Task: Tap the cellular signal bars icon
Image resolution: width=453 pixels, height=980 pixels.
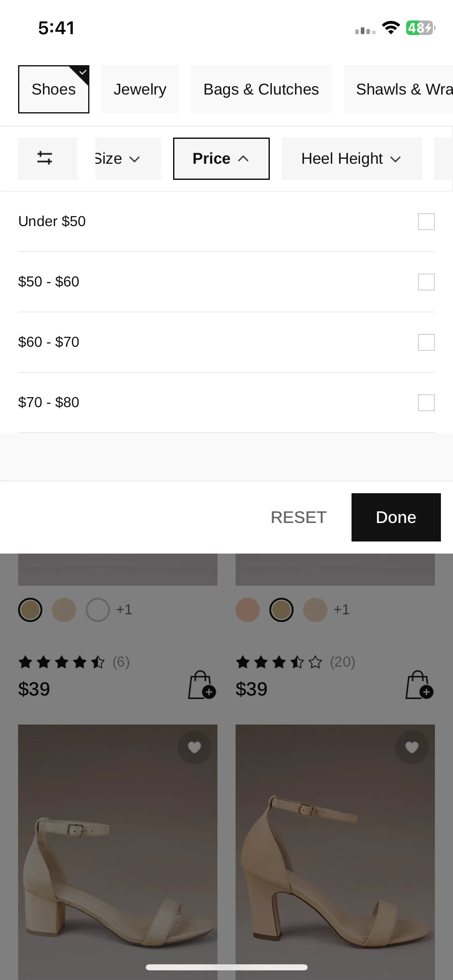Action: (x=365, y=31)
